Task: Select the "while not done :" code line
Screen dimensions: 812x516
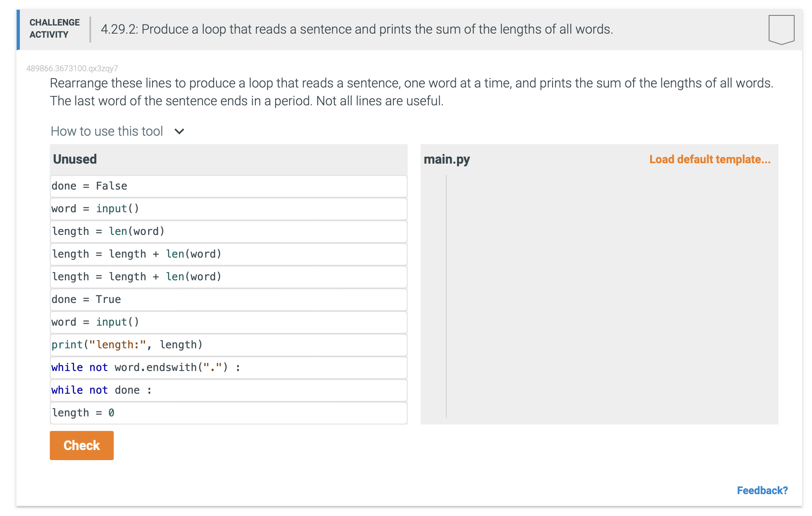Action: (x=228, y=390)
